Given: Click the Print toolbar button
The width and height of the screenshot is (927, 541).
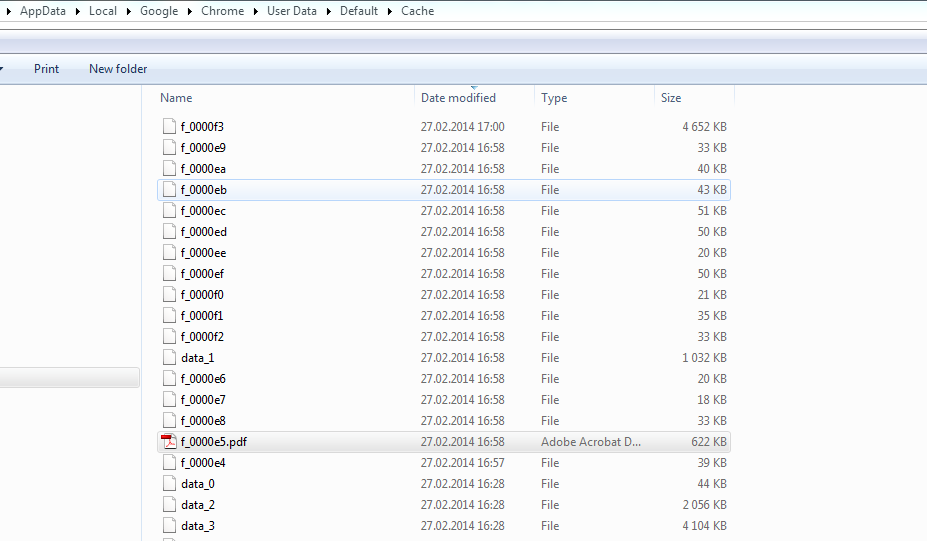Looking at the screenshot, I should click(x=46, y=69).
